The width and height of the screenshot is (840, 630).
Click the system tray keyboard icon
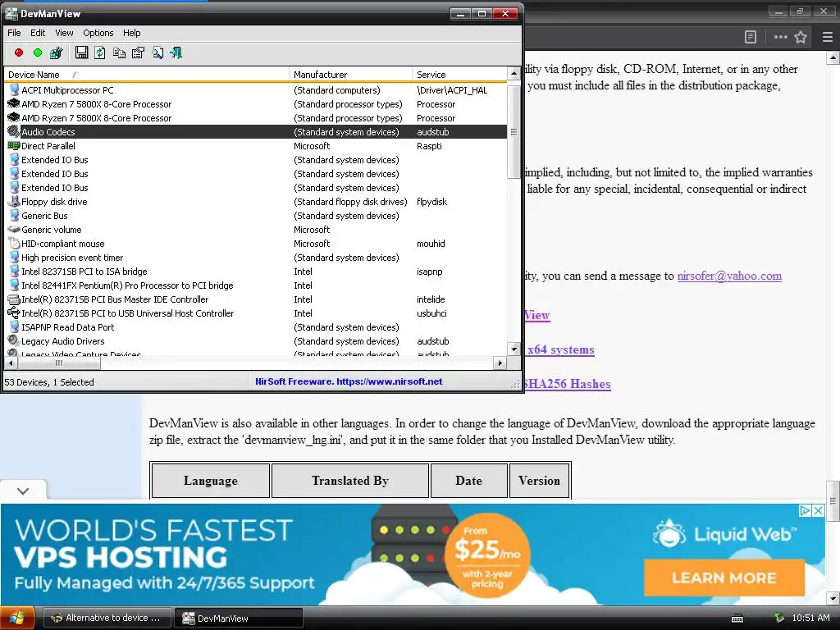[x=737, y=619]
